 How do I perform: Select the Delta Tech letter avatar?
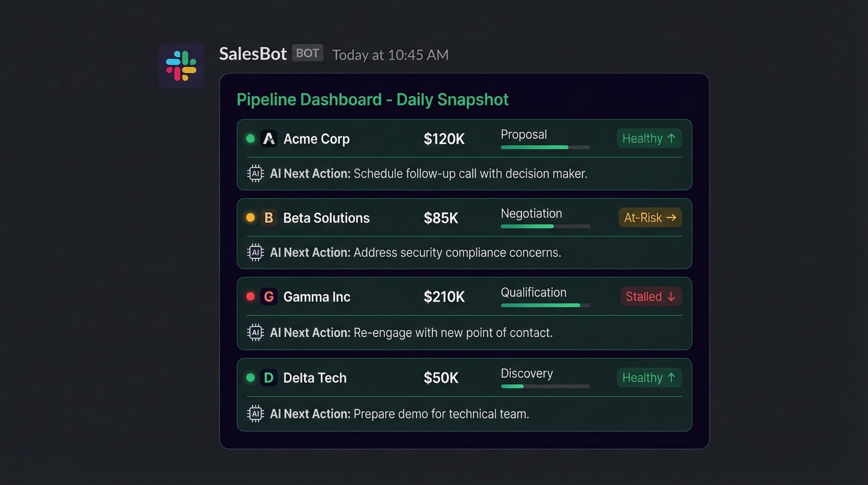coord(269,378)
